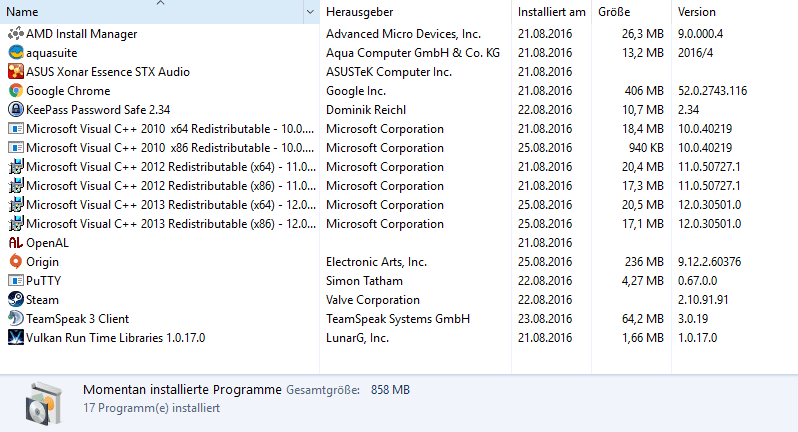This screenshot has height=432, width=798.
Task: Click the Visual C++ 2012 (x86) icon
Action: pyautogui.click(x=16, y=186)
